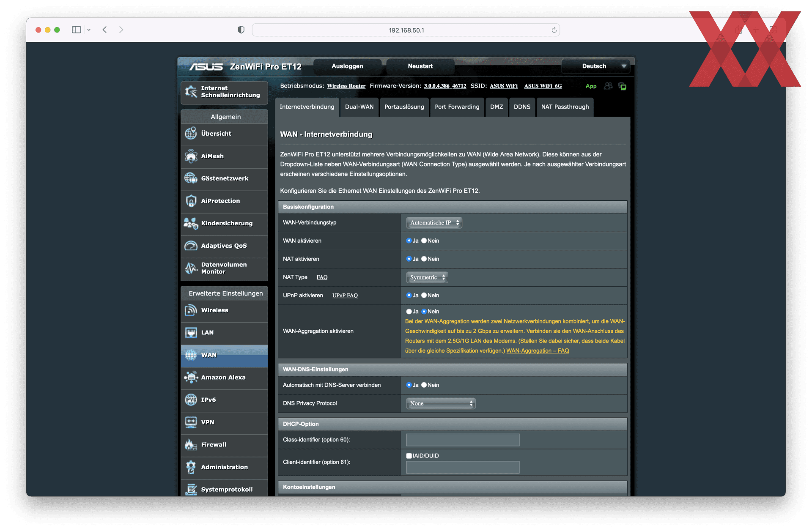Expand Safari sidebar options chevron
This screenshot has height=531, width=812.
(89, 30)
